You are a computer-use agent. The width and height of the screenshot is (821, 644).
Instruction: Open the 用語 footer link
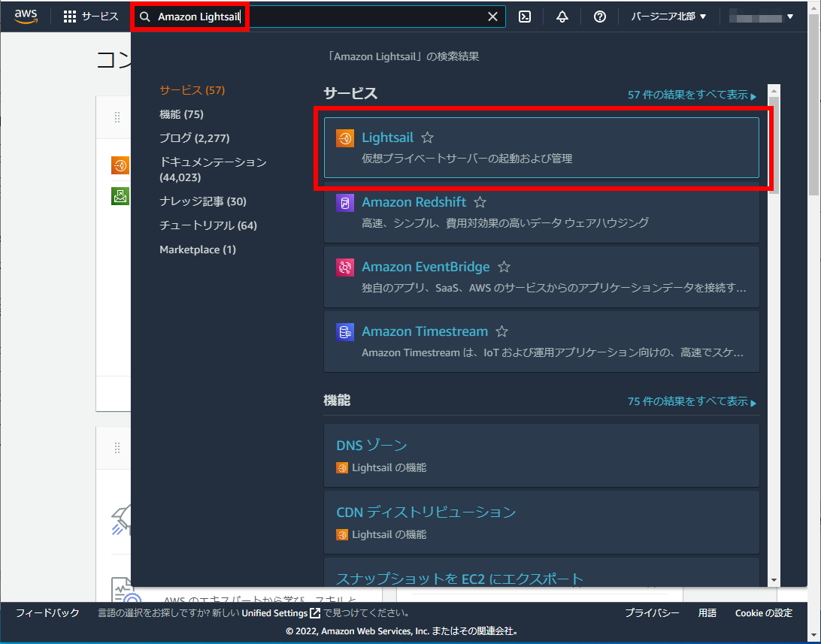707,612
